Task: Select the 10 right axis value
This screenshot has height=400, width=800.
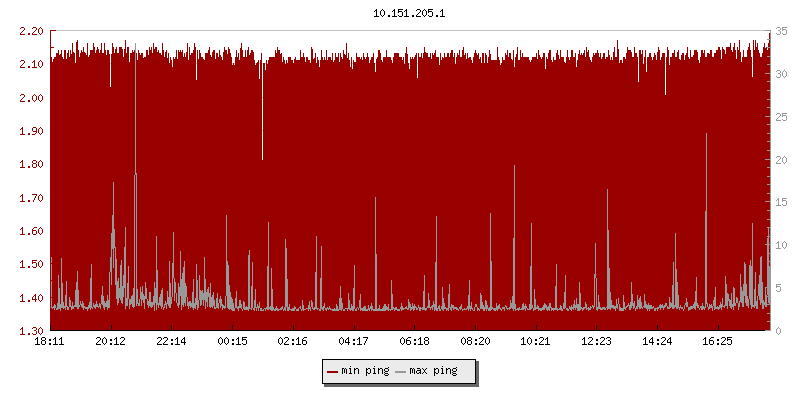Action: 781,245
